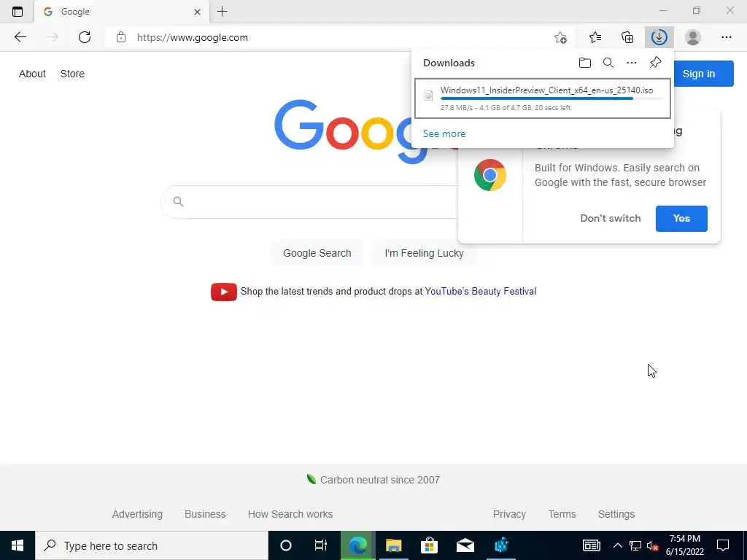Click I'm Feeling Lucky button

(x=424, y=253)
